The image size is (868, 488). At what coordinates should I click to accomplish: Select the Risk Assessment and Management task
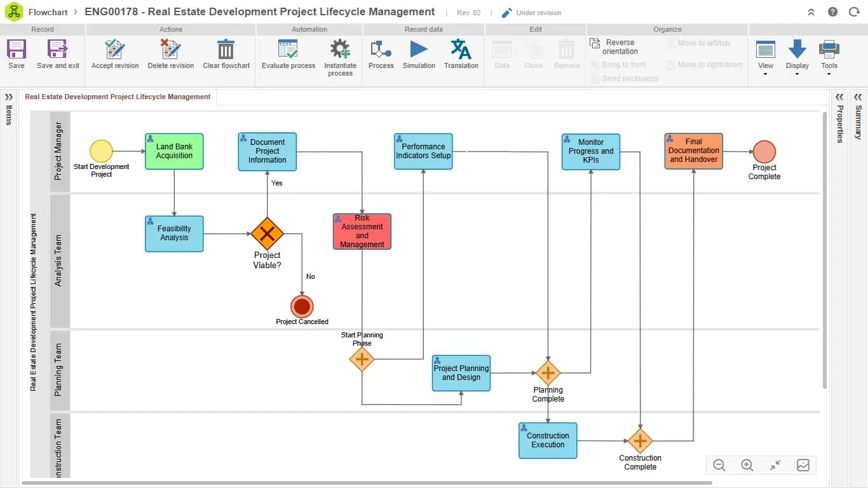tap(362, 231)
